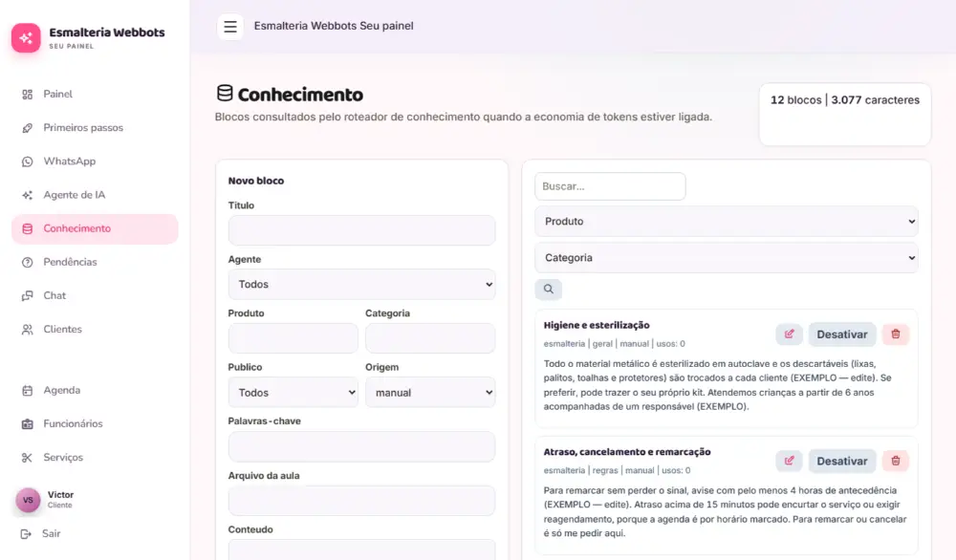Click the magnifier search button below Categoria filter
Screen dimensions: 956x560
click(x=549, y=289)
